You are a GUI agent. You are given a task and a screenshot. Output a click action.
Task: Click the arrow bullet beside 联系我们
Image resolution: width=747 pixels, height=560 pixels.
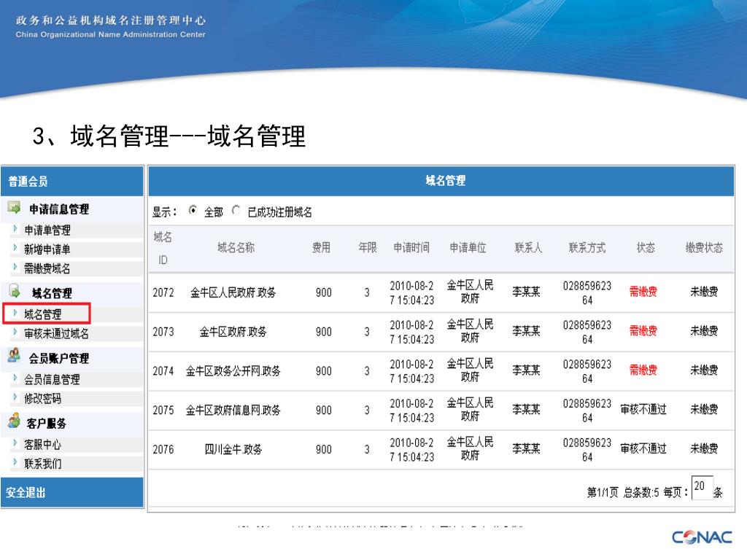coord(15,462)
